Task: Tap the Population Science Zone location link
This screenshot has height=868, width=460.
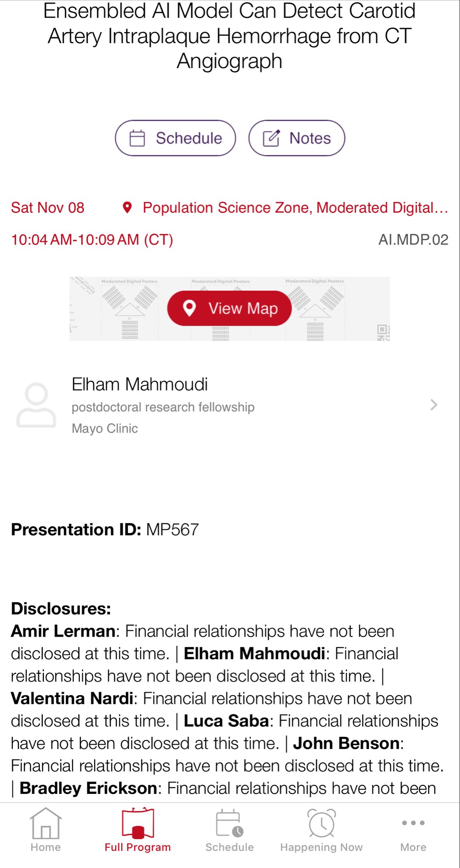Action: (x=295, y=208)
